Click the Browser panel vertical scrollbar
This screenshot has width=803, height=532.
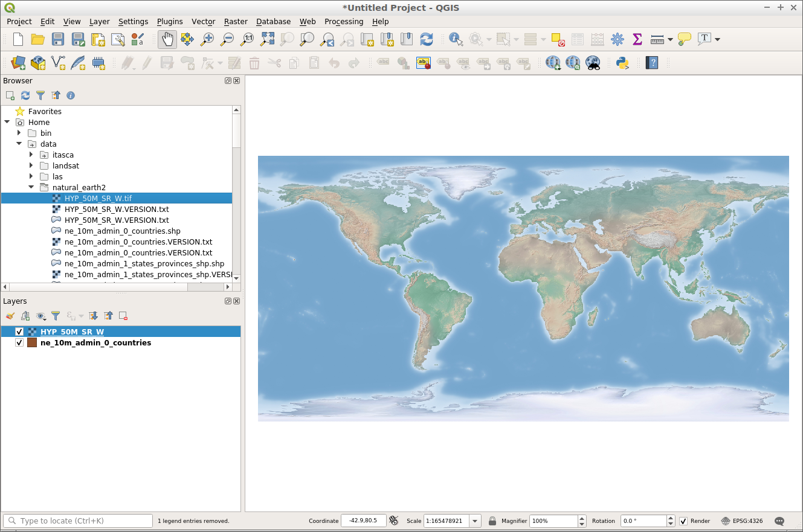(236, 130)
